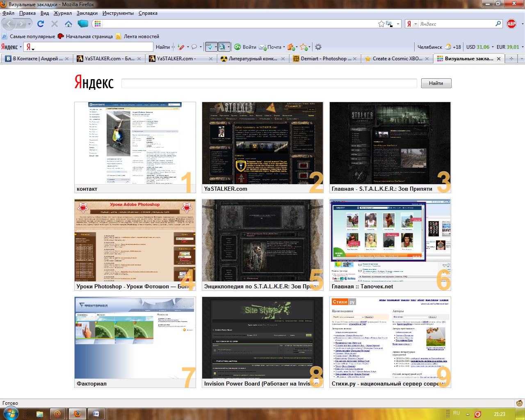Toggle the page translator toolbar button
Screen dimensions: 525x420
click(x=222, y=47)
